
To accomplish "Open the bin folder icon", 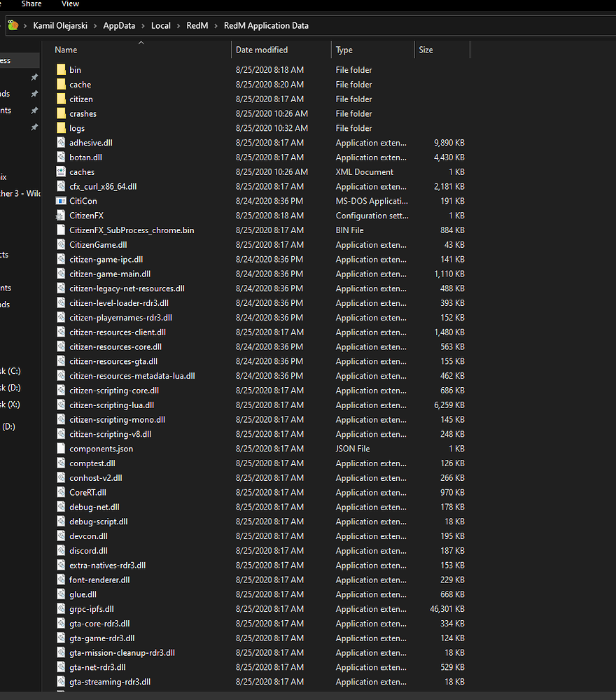I will click(x=62, y=69).
